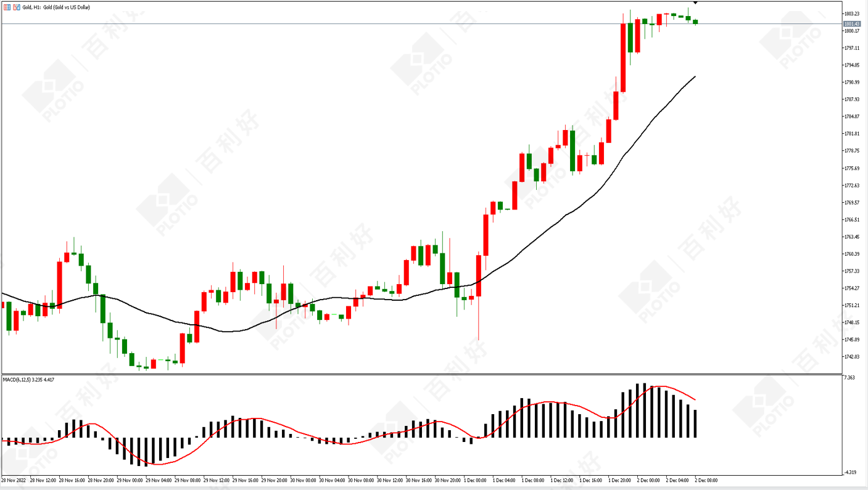Image resolution: width=868 pixels, height=490 pixels.
Task: Click the black chart shift triangle marker
Action: point(695,3)
